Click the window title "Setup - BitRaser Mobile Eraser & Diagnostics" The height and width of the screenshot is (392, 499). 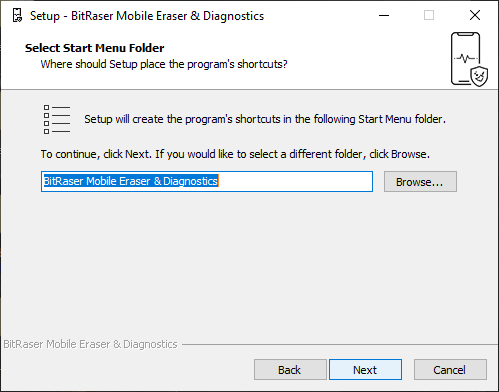tap(147, 16)
